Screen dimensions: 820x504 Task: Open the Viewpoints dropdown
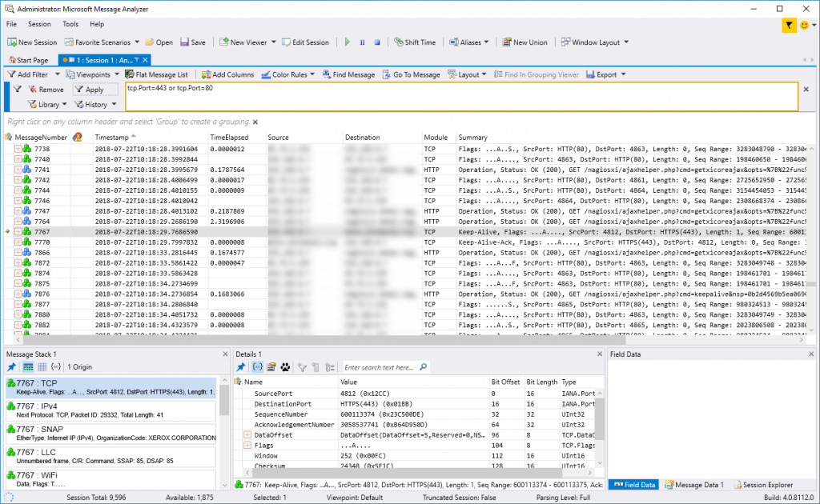(92, 74)
